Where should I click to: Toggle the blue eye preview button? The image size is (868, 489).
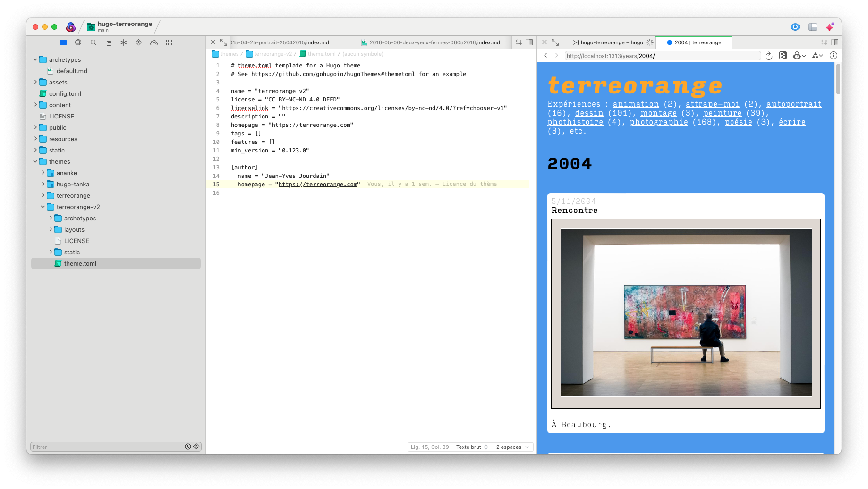tap(795, 27)
